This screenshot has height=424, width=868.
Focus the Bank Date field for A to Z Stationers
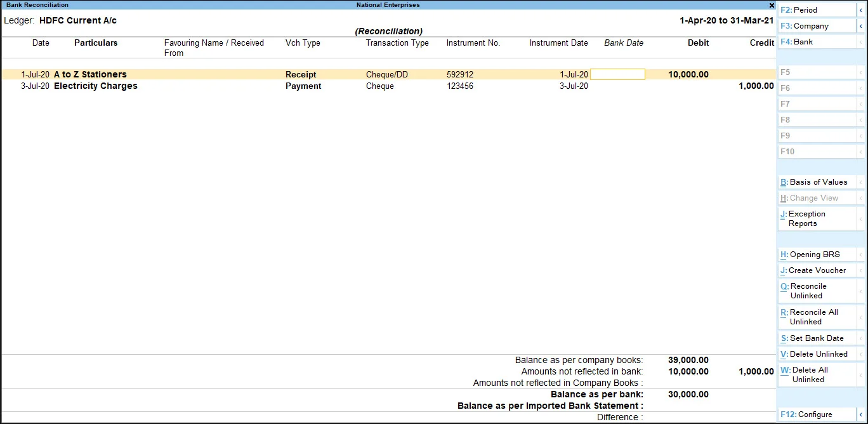pos(617,74)
